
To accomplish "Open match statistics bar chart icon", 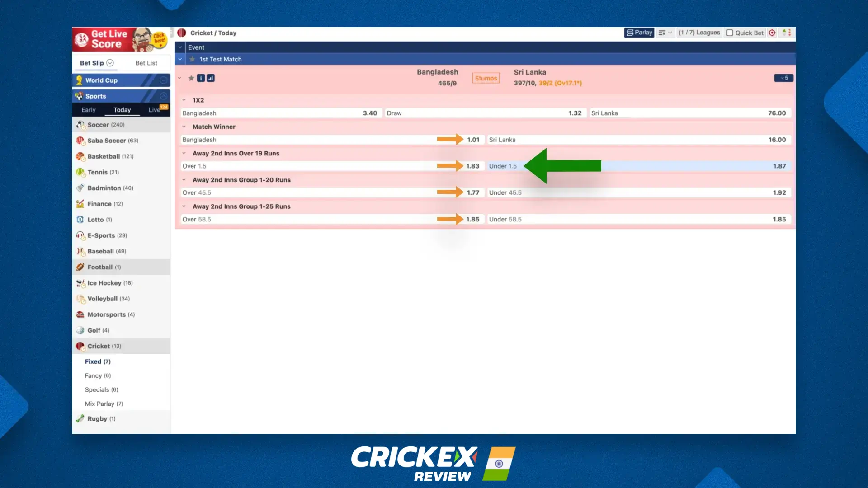I will click(210, 78).
